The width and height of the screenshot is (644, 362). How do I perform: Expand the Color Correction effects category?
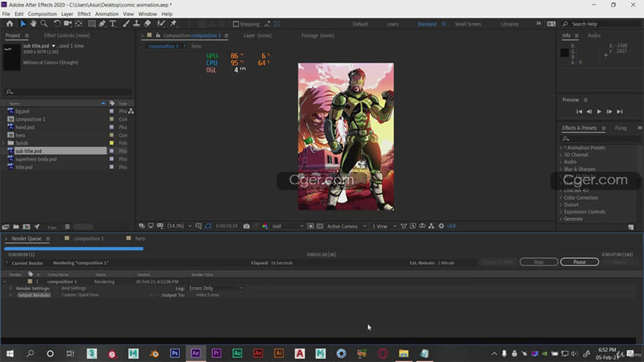[561, 198]
